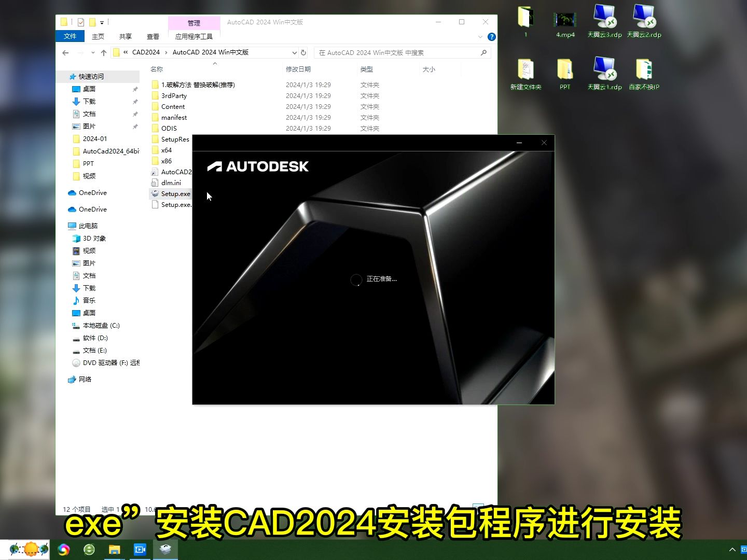Click the search magnifier icon
Image resolution: width=747 pixels, height=560 pixels.
click(x=483, y=52)
